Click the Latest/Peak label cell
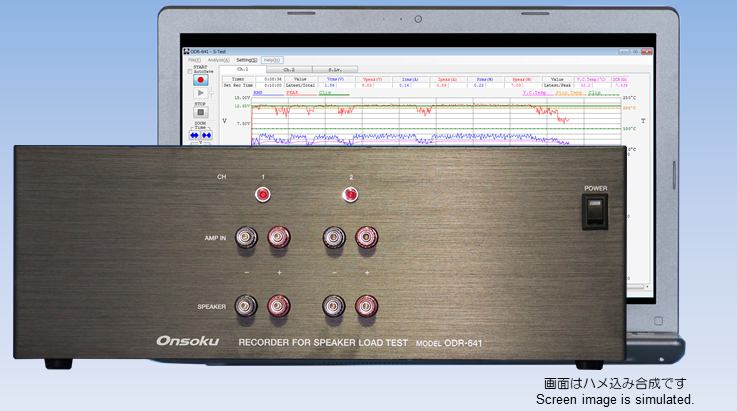This screenshot has height=411, width=737. tap(557, 85)
